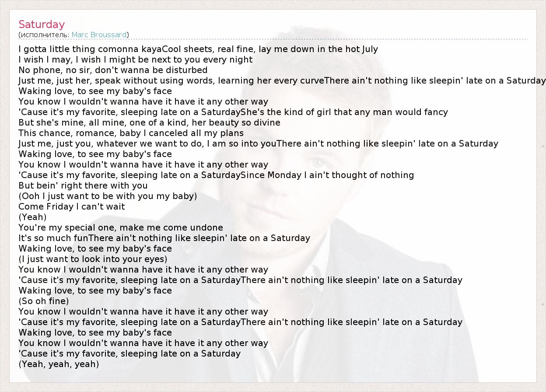Click the line 'I wish I may, I wish I might'
This screenshot has height=392, width=546.
coord(135,59)
